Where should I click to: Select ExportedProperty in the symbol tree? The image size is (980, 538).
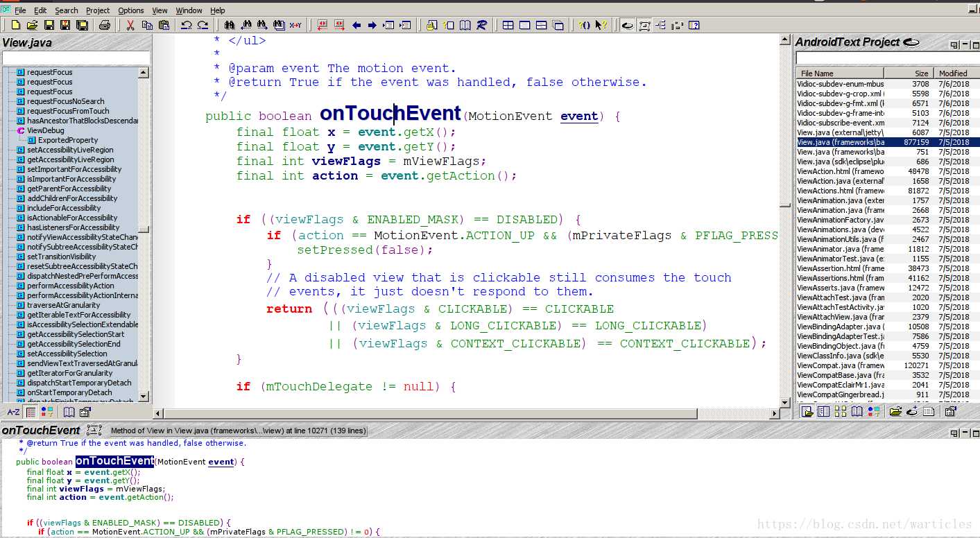[67, 140]
